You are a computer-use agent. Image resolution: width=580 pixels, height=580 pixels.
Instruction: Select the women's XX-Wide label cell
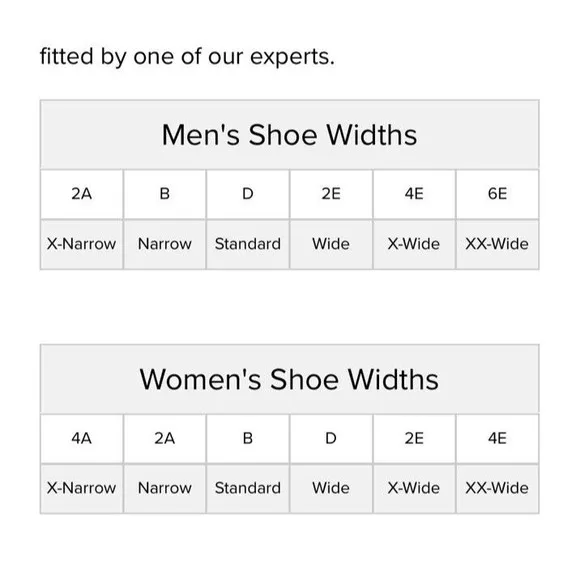(498, 489)
